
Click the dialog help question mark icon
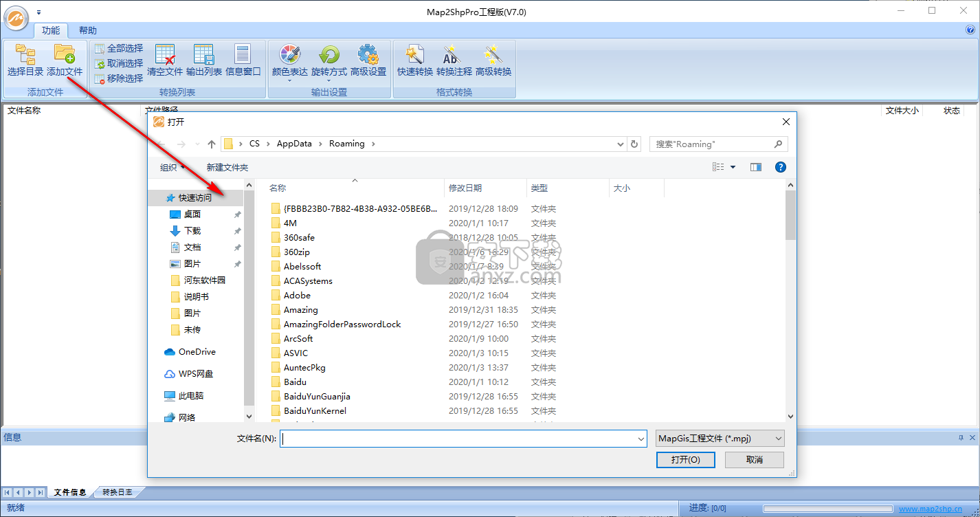tap(780, 167)
